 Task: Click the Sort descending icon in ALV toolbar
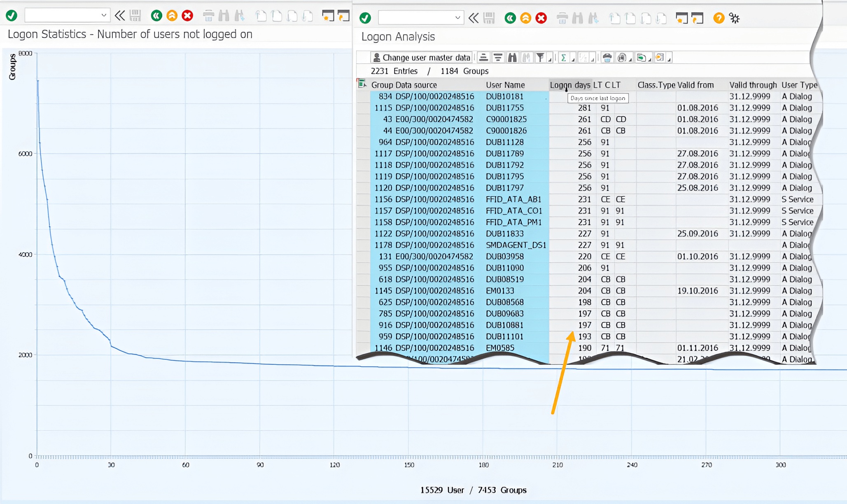coord(498,58)
